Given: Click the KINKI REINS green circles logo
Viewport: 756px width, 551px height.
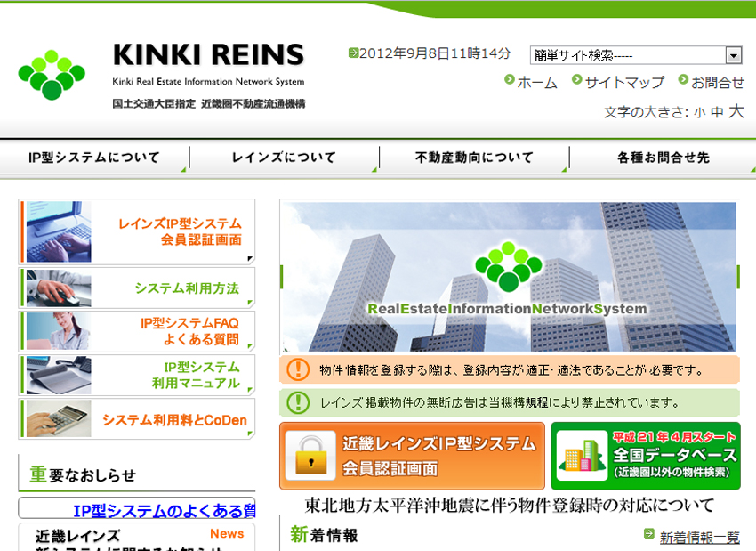Looking at the screenshot, I should click(x=52, y=75).
